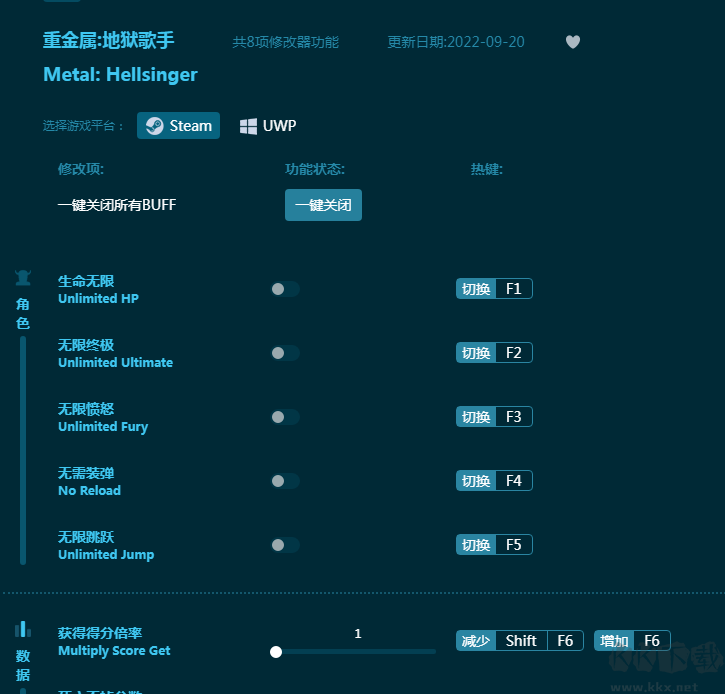Toggle the Unlimited Jump switch
The image size is (725, 694).
tap(285, 545)
